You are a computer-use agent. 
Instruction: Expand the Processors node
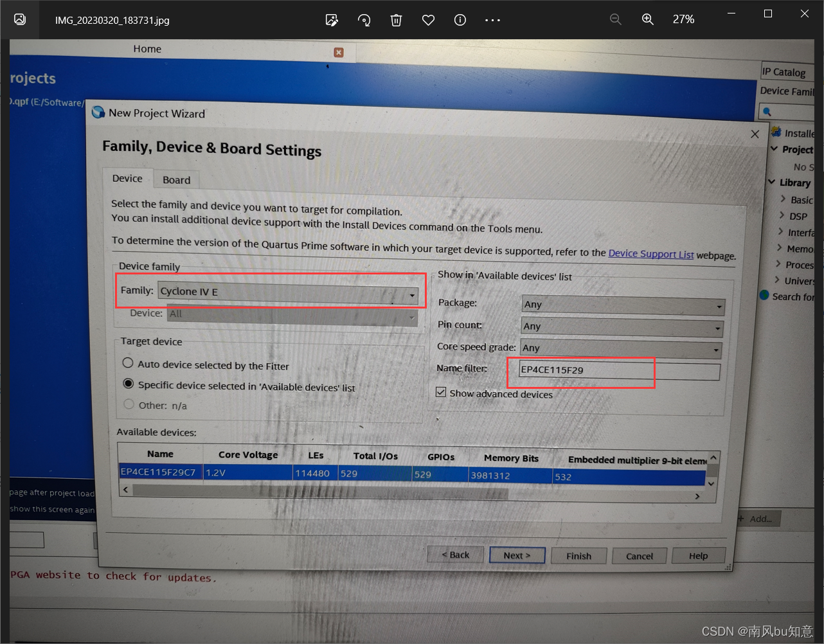778,264
